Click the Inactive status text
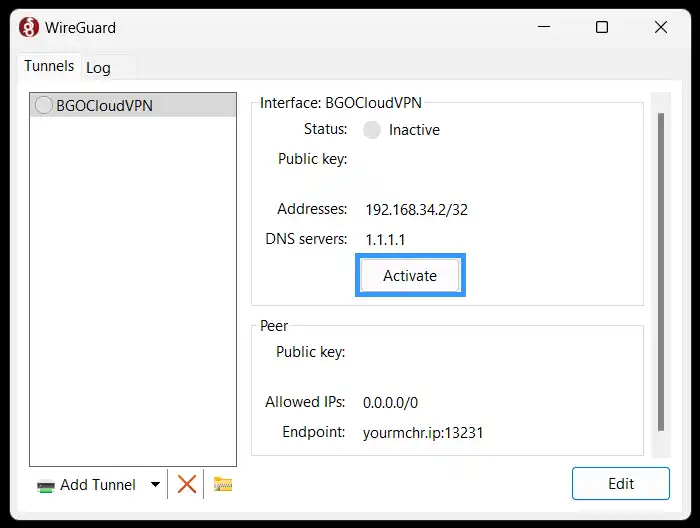This screenshot has width=700, height=528. click(414, 130)
